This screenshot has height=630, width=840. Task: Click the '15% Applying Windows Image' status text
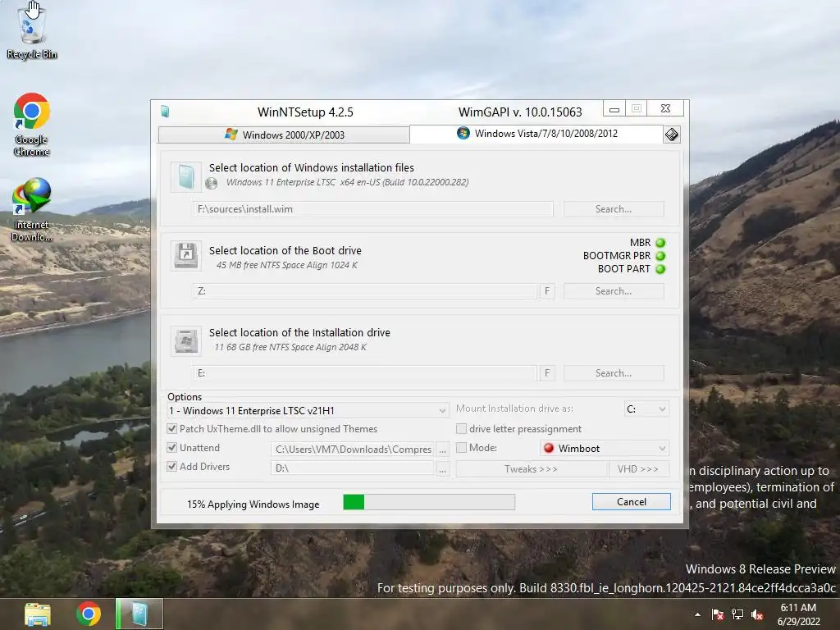point(253,504)
